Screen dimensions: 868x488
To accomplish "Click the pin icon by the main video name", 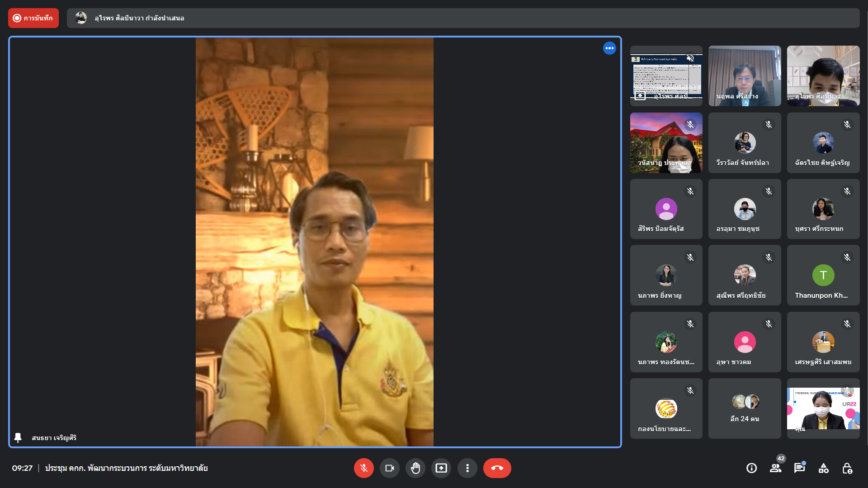I will tap(18, 437).
